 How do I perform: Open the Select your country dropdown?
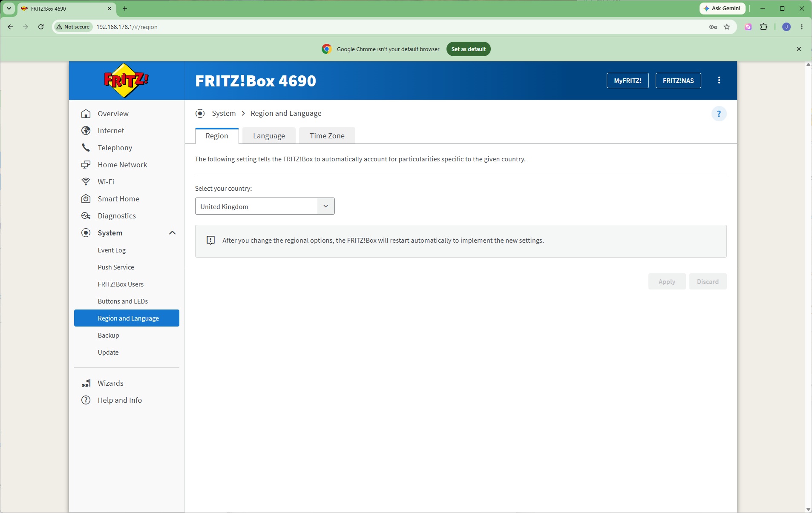pos(265,206)
